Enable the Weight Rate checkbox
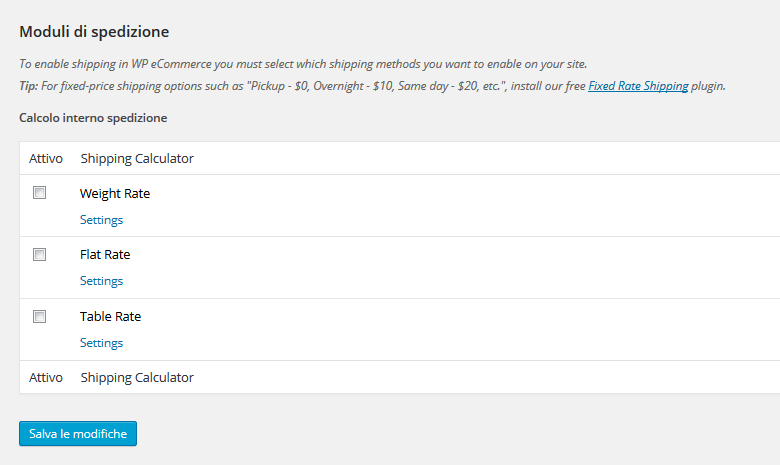This screenshot has height=465, width=780. (x=39, y=192)
